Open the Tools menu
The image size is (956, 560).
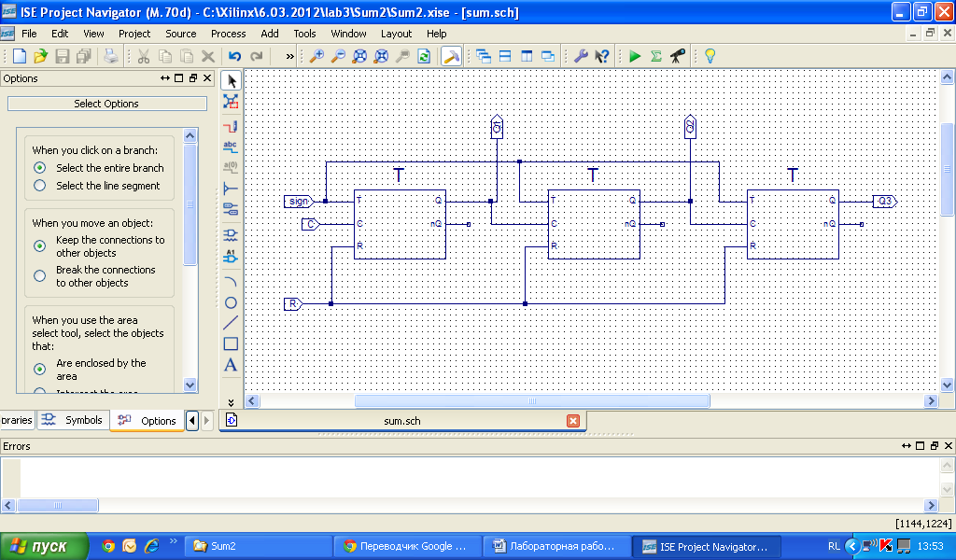pyautogui.click(x=305, y=34)
